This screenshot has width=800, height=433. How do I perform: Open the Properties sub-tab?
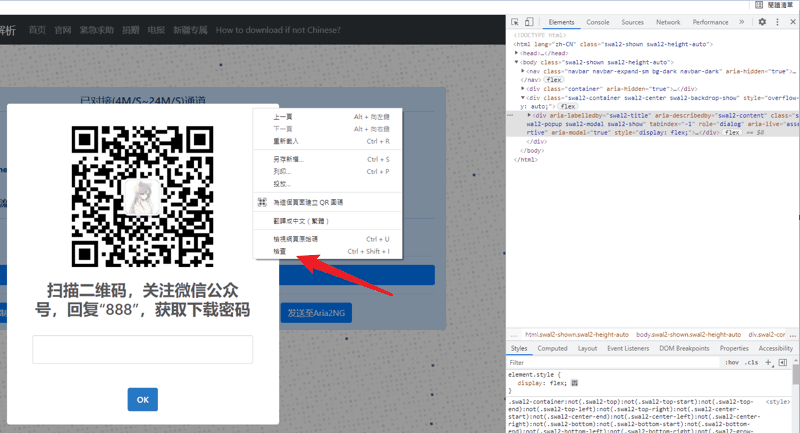(x=734, y=348)
